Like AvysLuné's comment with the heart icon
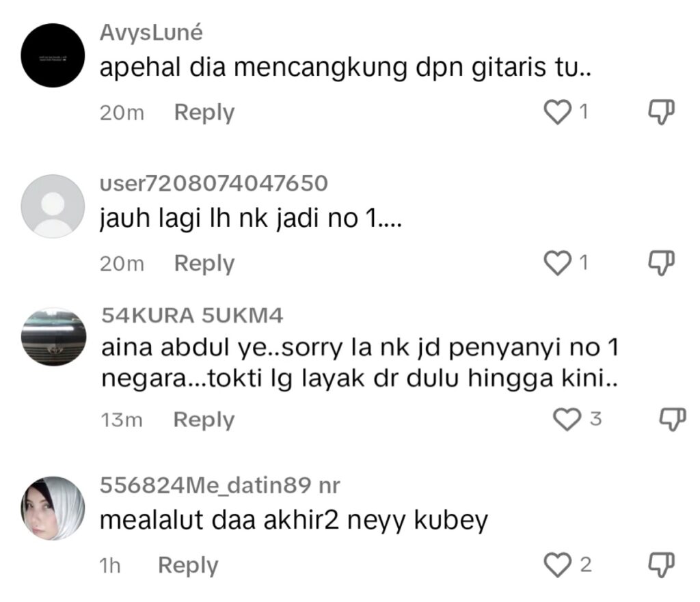Viewport: 700px width, 602px height. (x=557, y=113)
